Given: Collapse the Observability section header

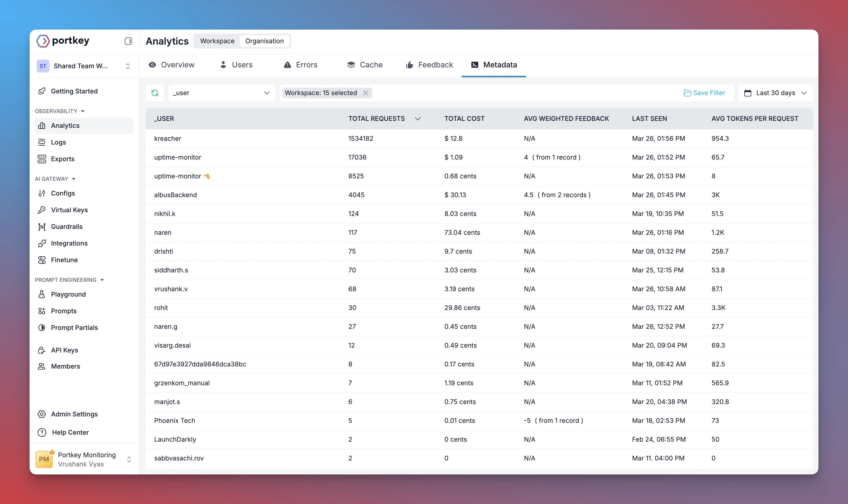Looking at the screenshot, I should [x=82, y=111].
